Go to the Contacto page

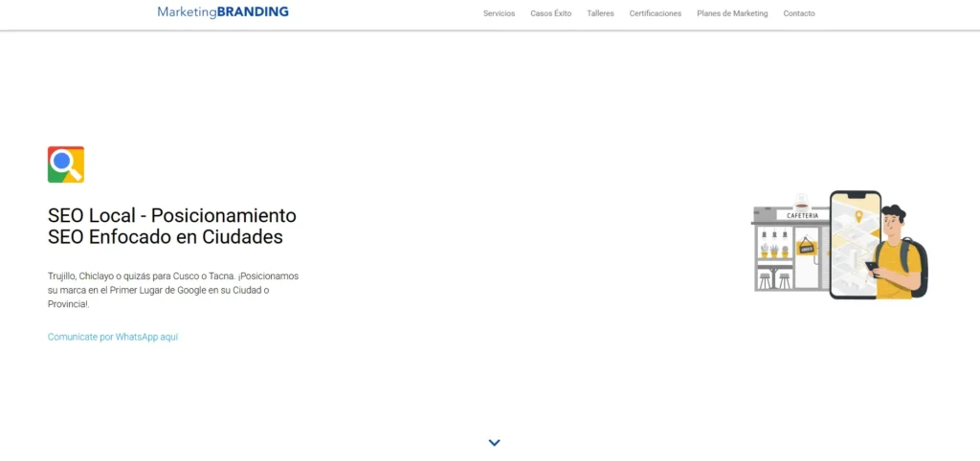click(x=799, y=13)
